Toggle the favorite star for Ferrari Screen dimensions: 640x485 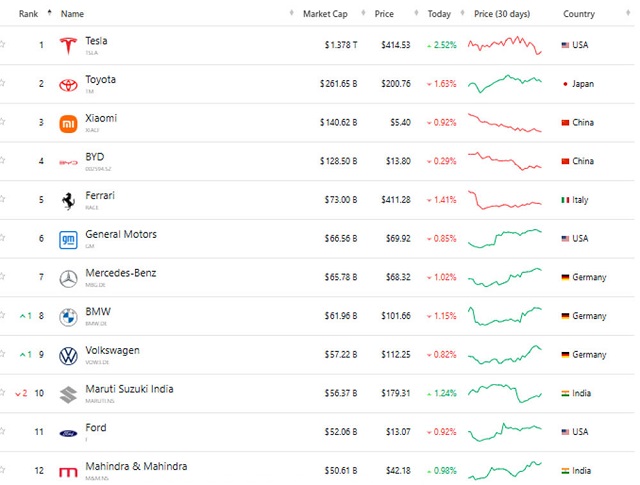3,200
